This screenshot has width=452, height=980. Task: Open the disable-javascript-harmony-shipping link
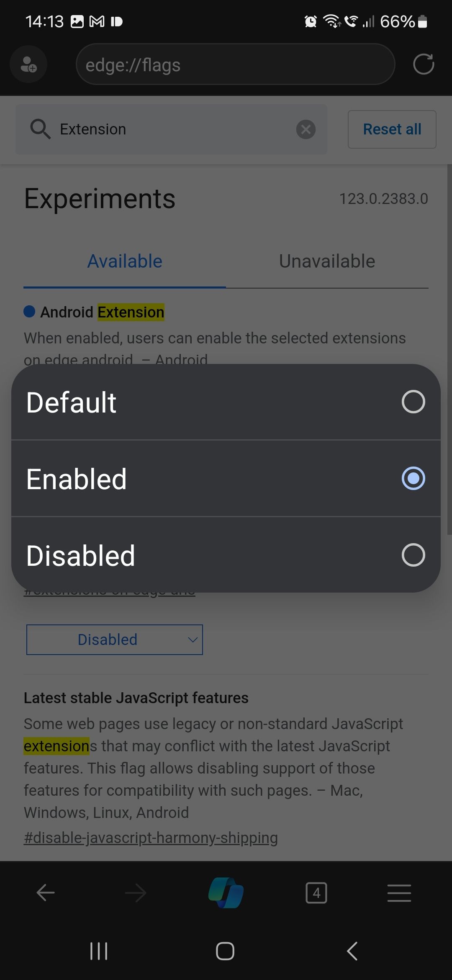[x=151, y=837]
